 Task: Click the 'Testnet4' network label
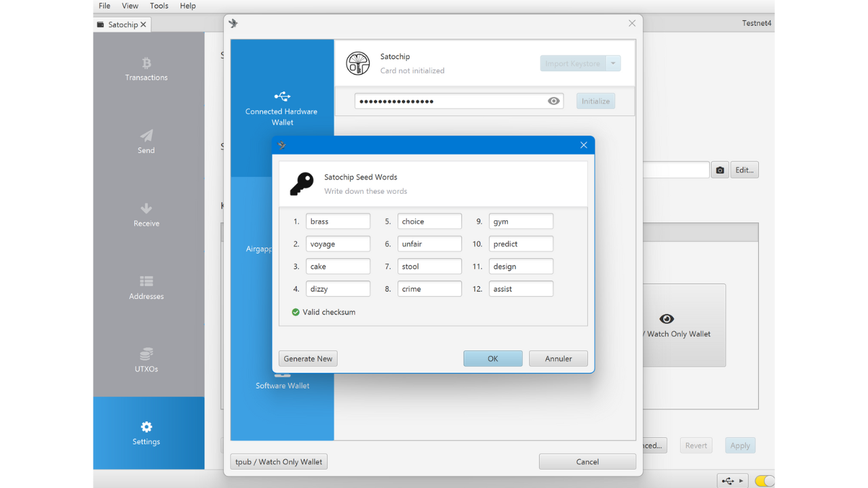tap(757, 23)
